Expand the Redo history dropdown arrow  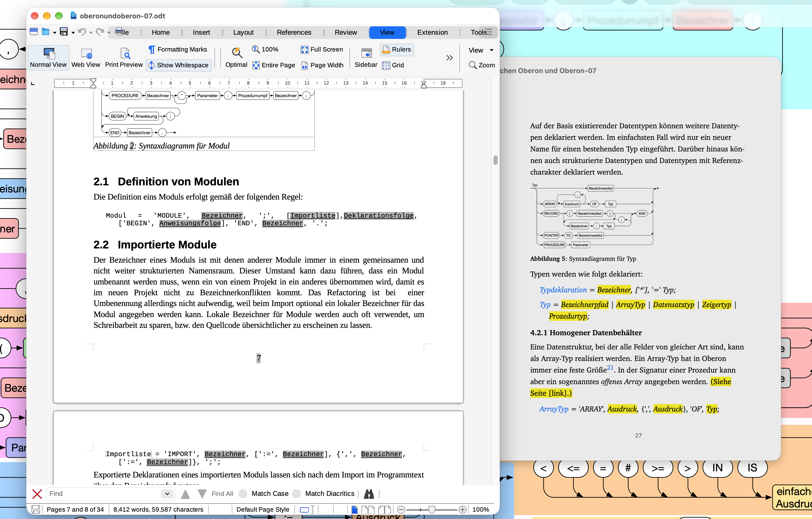(x=109, y=33)
